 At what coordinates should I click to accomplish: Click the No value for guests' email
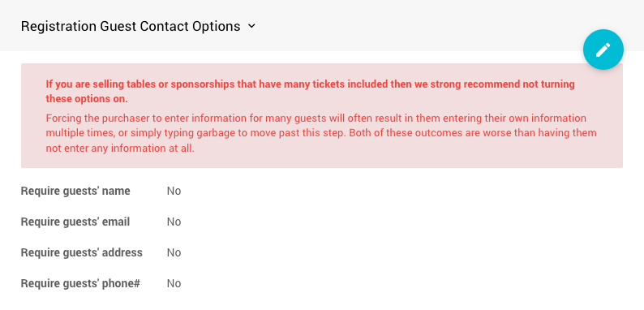tap(174, 222)
